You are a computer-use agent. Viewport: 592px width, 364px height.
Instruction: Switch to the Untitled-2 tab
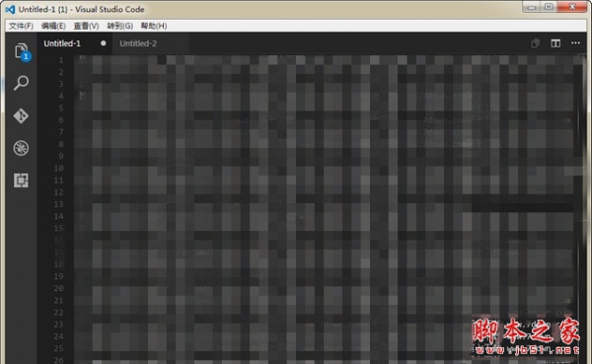pyautogui.click(x=138, y=43)
